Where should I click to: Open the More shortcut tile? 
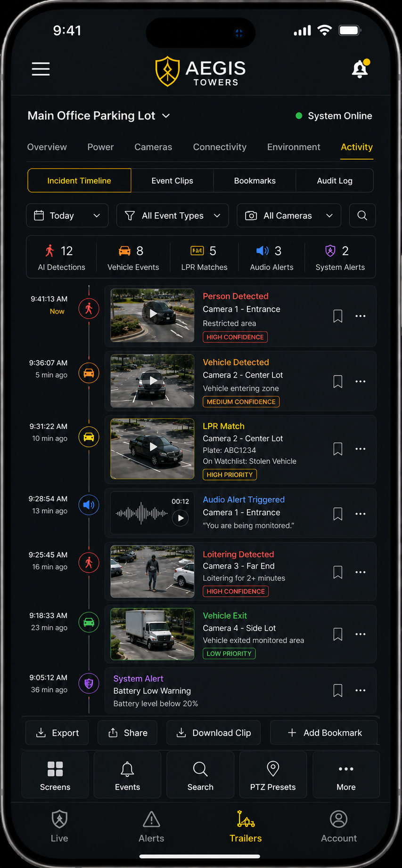[346, 775]
